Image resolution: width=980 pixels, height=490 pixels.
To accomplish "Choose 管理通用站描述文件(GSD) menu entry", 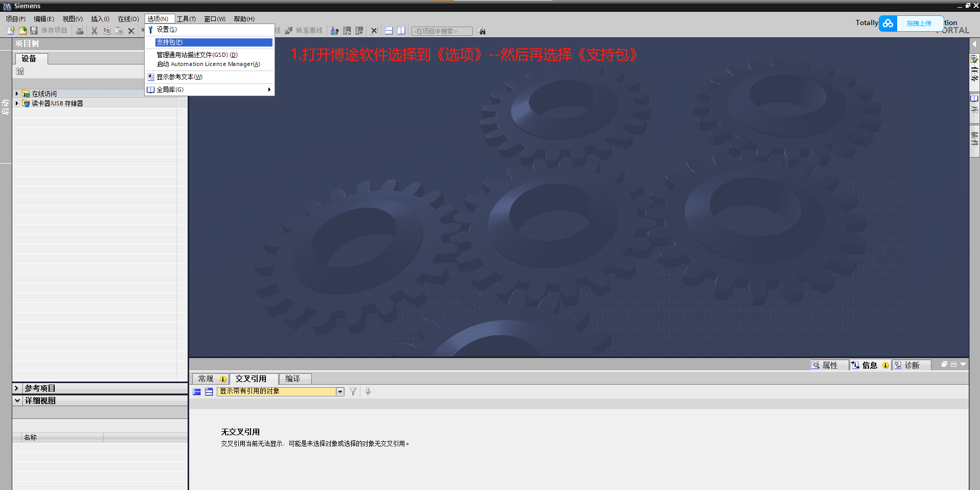I will click(209, 55).
